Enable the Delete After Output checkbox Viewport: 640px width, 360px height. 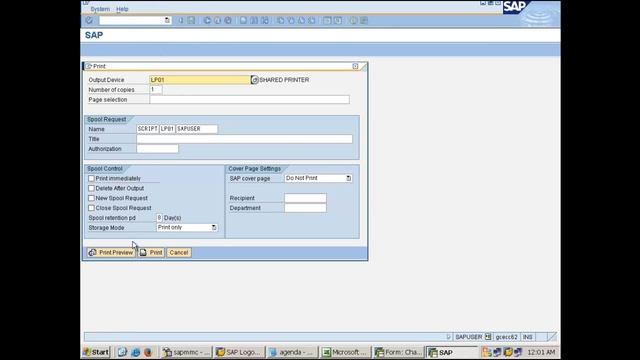91,188
